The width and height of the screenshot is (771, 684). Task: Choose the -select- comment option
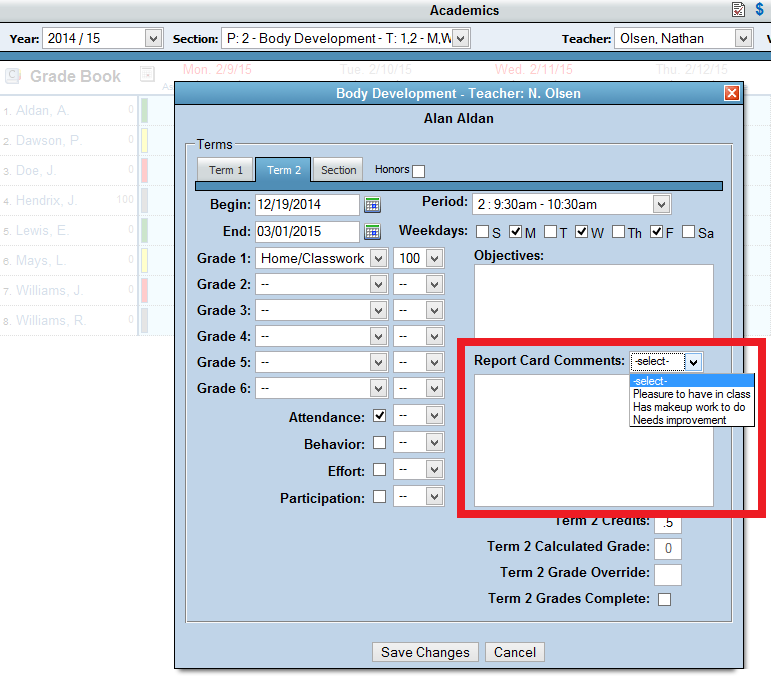692,381
